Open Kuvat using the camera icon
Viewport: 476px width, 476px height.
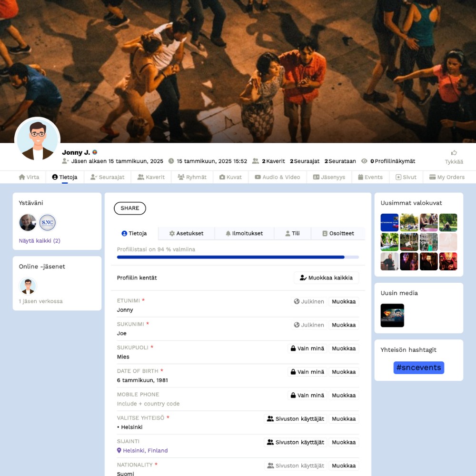click(x=222, y=177)
